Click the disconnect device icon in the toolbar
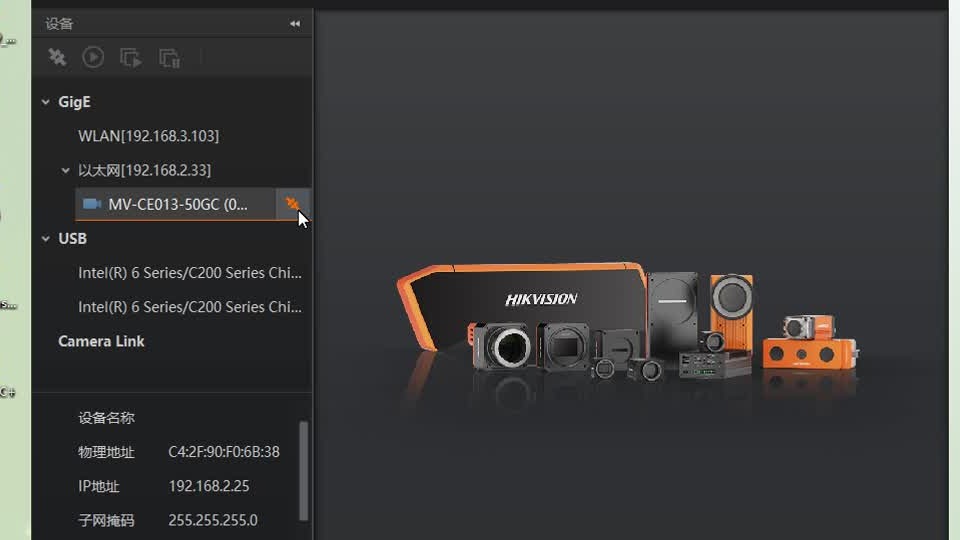 (x=57, y=58)
